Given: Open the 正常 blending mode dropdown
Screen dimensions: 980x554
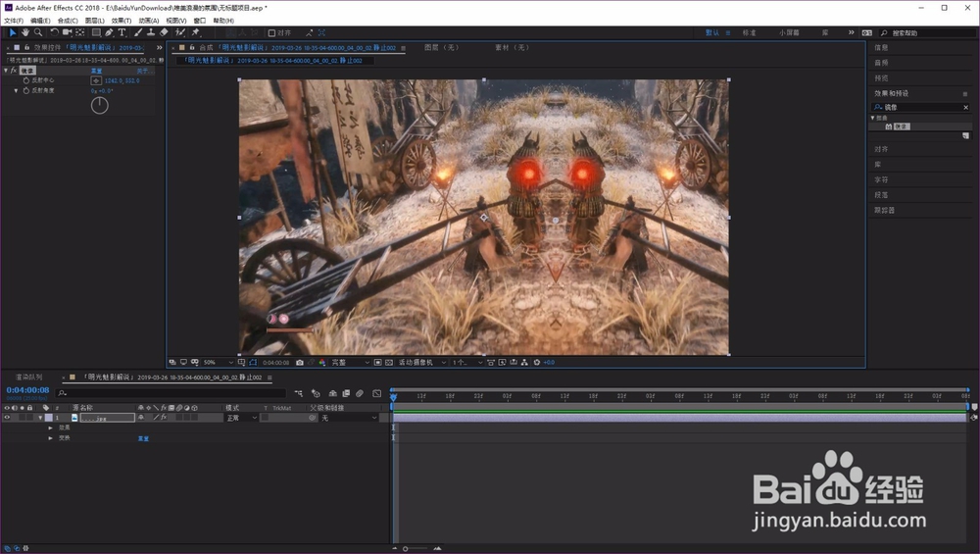Looking at the screenshot, I should point(241,418).
